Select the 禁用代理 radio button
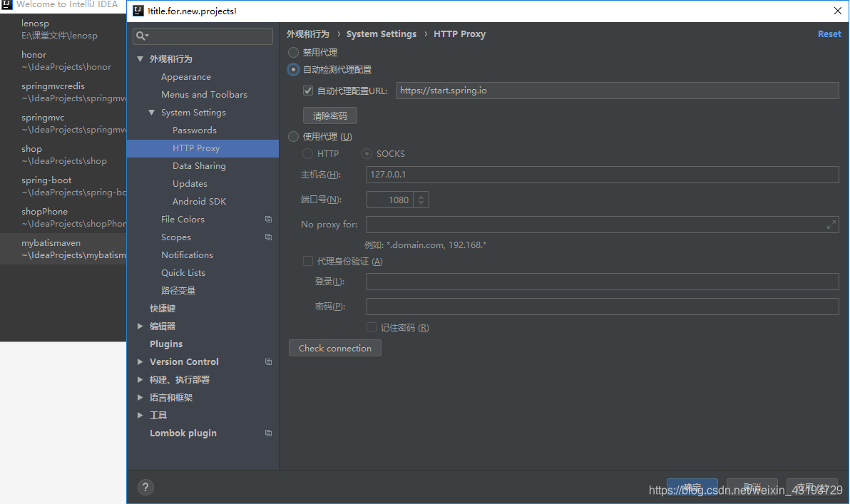 (x=293, y=53)
